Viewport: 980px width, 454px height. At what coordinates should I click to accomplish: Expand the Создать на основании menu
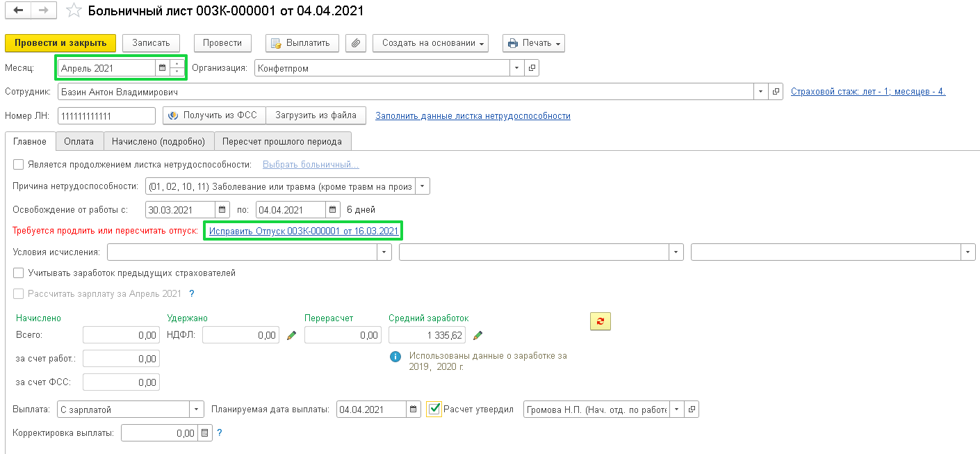[430, 43]
